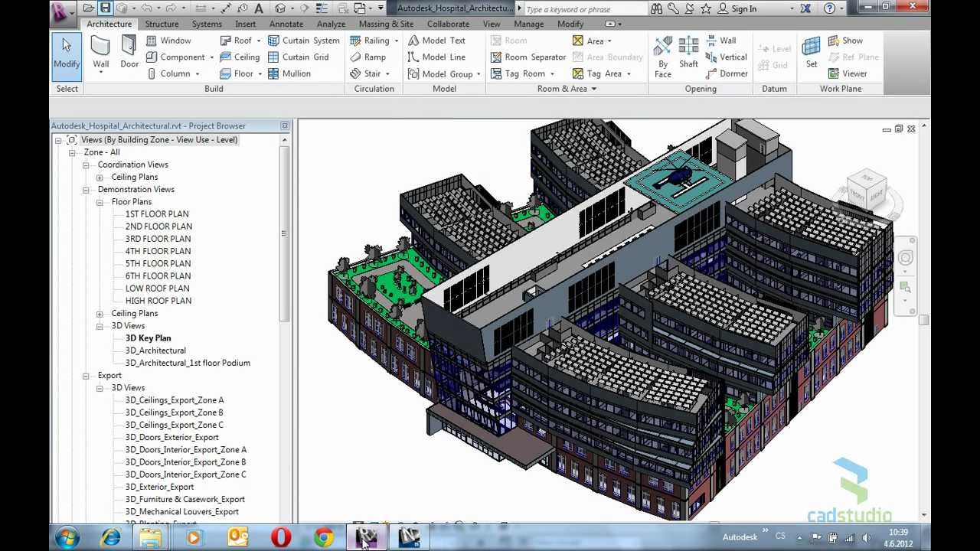Select the Model Line tool

(x=436, y=57)
